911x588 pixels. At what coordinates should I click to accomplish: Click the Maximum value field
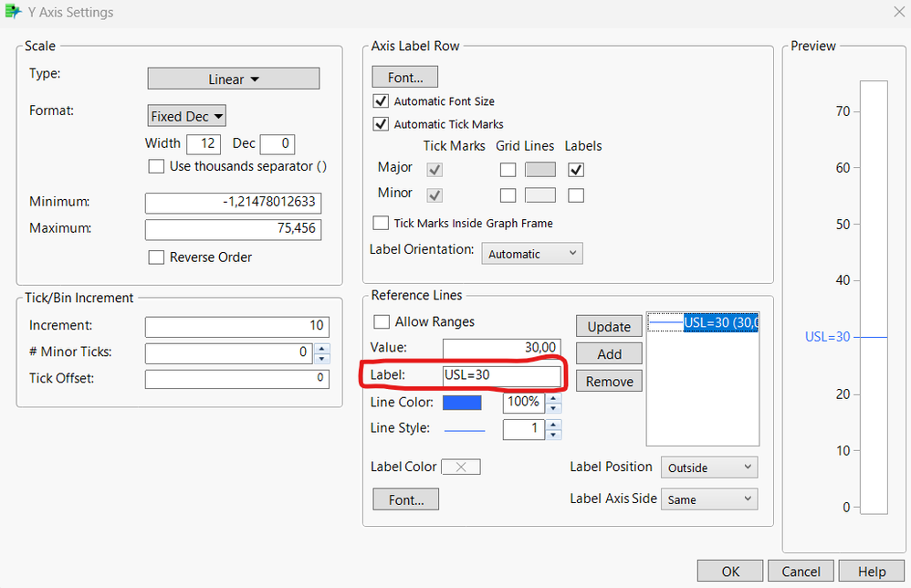pyautogui.click(x=233, y=229)
